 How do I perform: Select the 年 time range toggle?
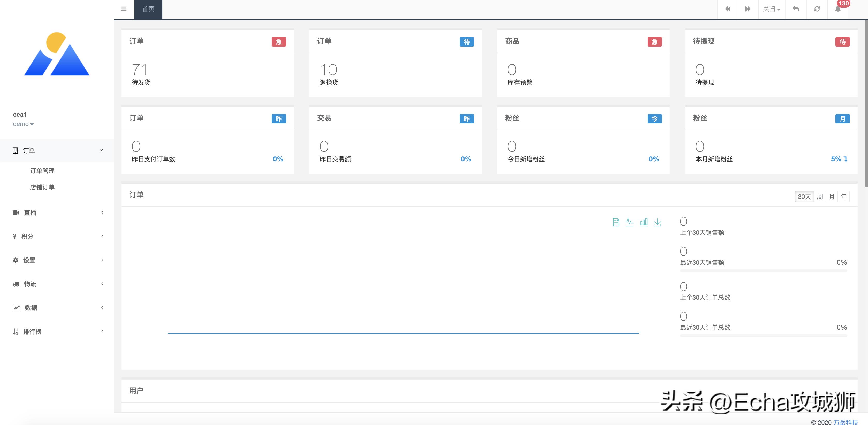coord(843,196)
